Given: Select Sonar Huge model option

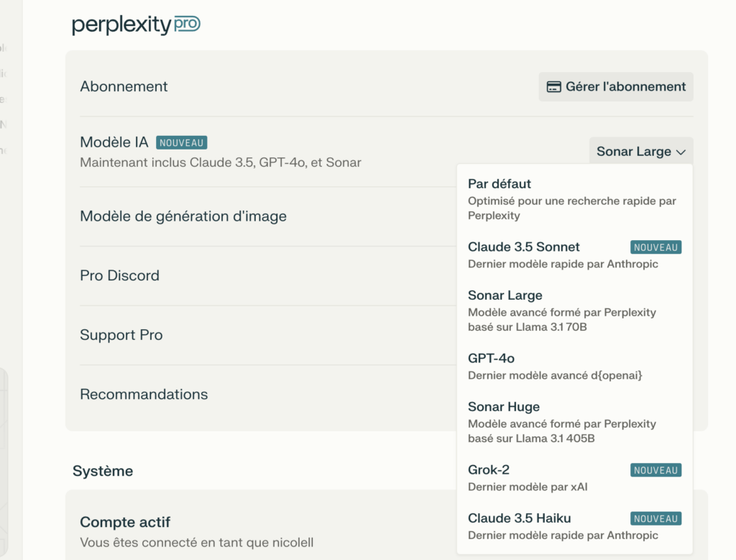Looking at the screenshot, I should 574,421.
